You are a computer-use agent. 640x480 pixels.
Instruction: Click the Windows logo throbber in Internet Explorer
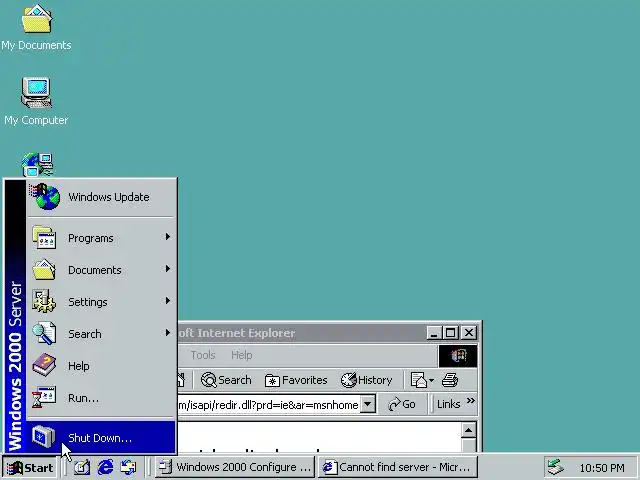pos(458,356)
